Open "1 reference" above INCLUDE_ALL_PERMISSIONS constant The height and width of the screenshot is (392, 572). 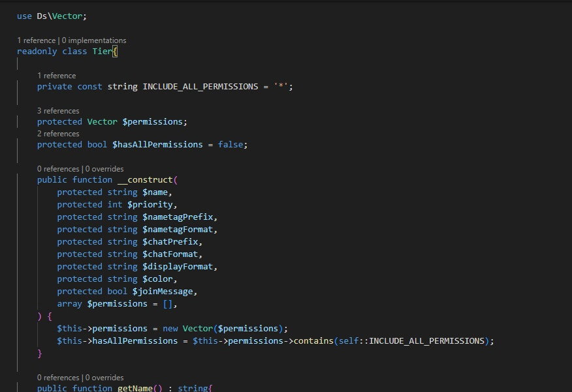coord(56,76)
